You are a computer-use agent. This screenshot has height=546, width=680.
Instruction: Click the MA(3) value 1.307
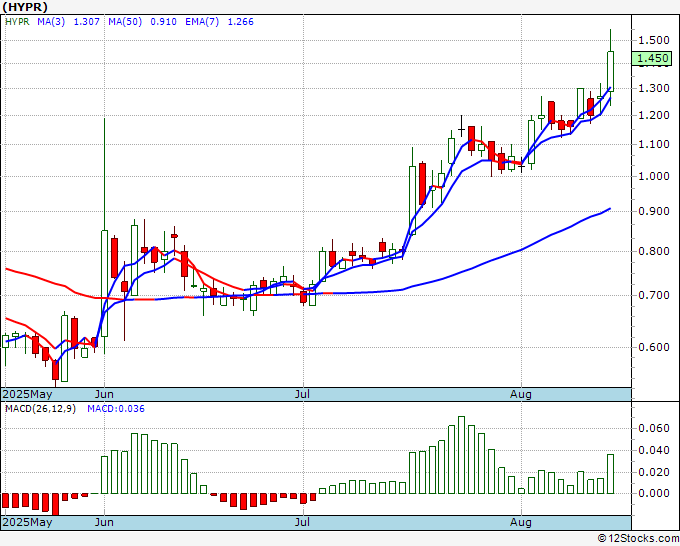pos(87,22)
